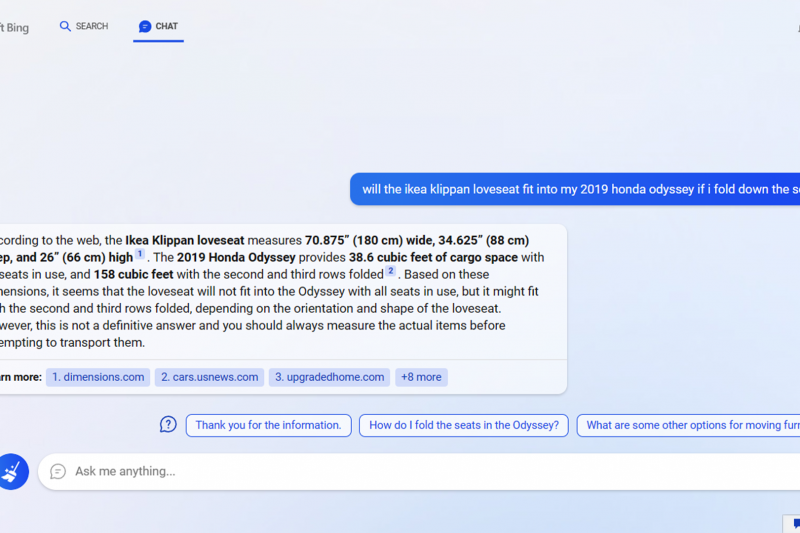Expand the '+8 more' sources

point(421,377)
